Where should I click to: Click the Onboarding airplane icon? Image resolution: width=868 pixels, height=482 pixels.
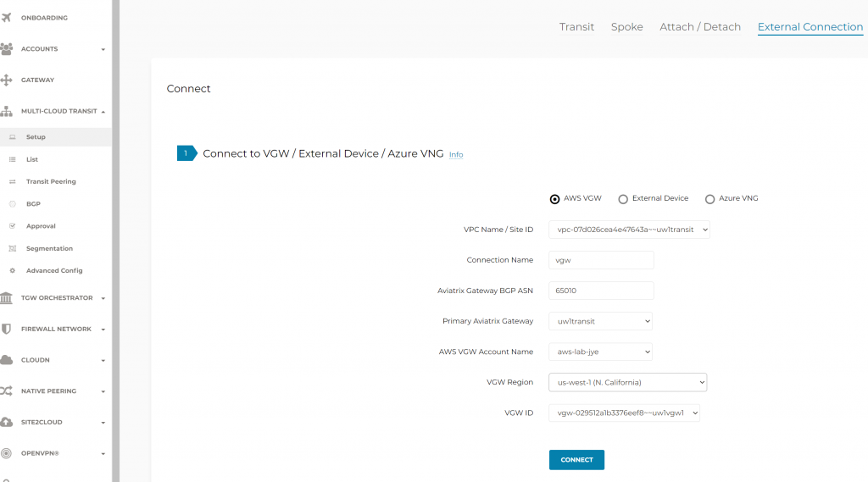(x=6, y=18)
